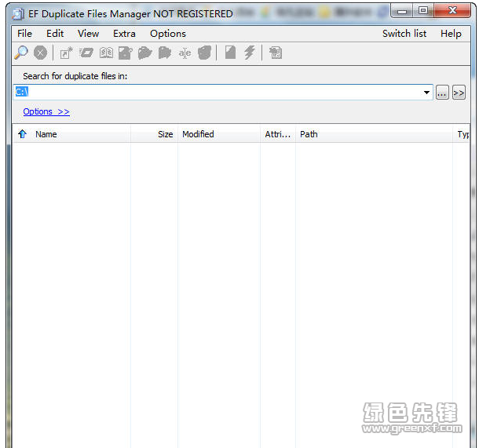The image size is (479, 448).
Task: Click the magnifier search icon in toolbar
Action: pyautogui.click(x=21, y=53)
